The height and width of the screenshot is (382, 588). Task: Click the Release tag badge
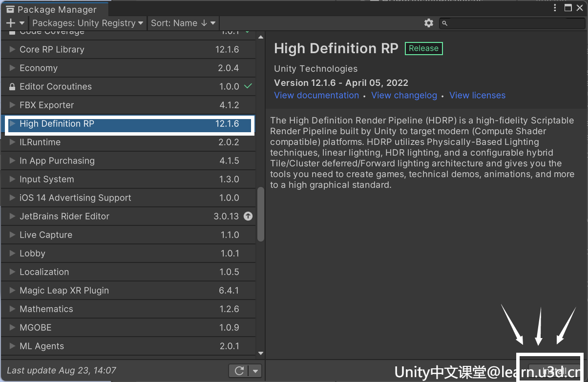(423, 48)
